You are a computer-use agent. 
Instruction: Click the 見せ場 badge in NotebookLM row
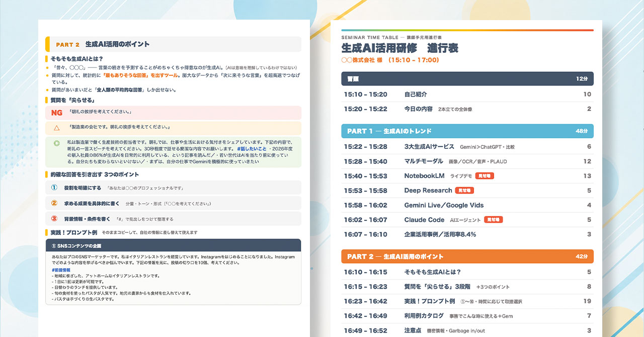(485, 176)
